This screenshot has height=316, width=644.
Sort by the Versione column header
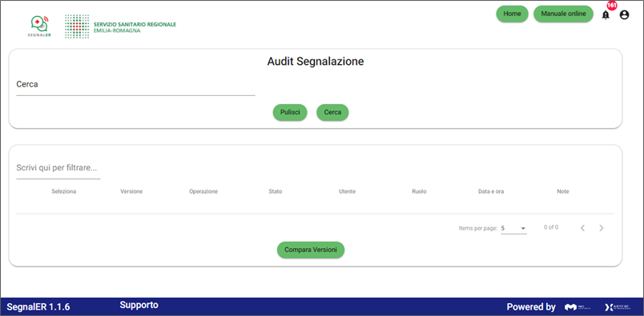tap(131, 192)
